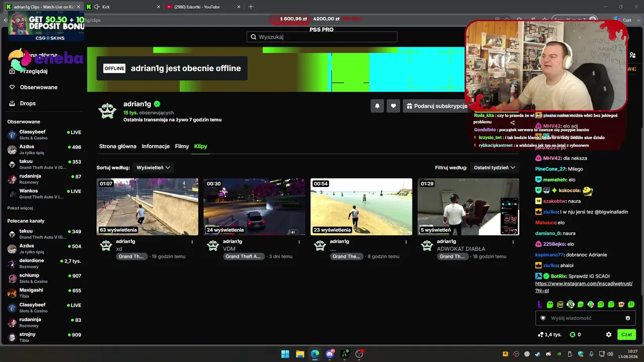This screenshot has height=362, width=644.
Task: Click the heart follow icon beside the bell
Action: tap(393, 106)
